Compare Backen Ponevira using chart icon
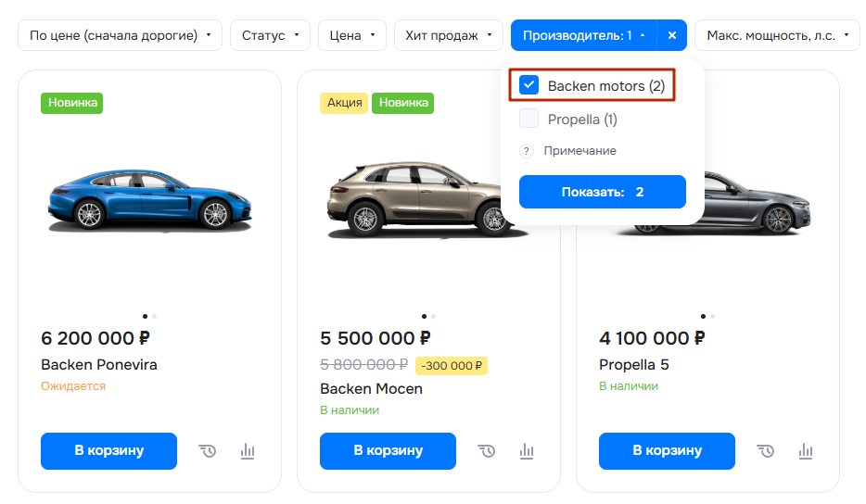This screenshot has height=504, width=866. pyautogui.click(x=248, y=451)
